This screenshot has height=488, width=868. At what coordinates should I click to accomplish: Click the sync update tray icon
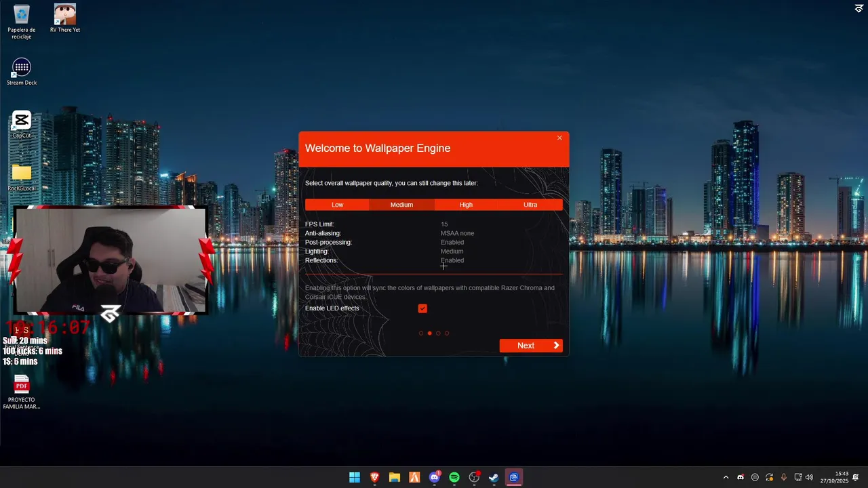[769, 477]
